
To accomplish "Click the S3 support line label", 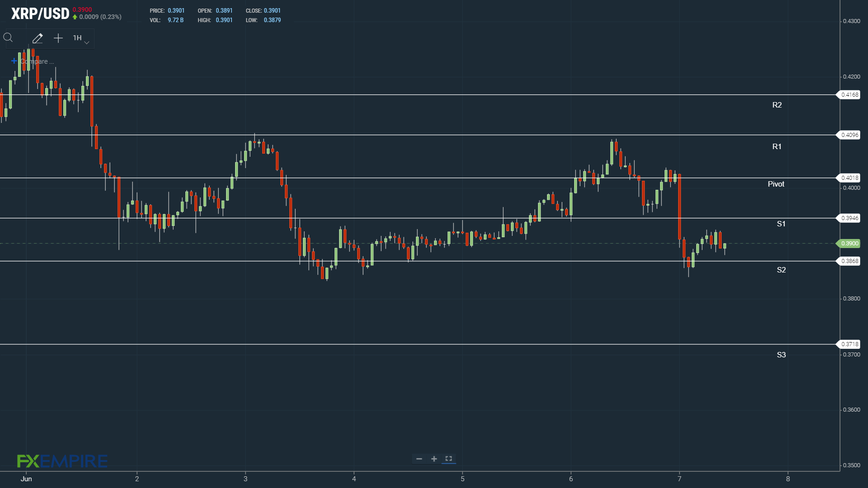I will pos(781,355).
